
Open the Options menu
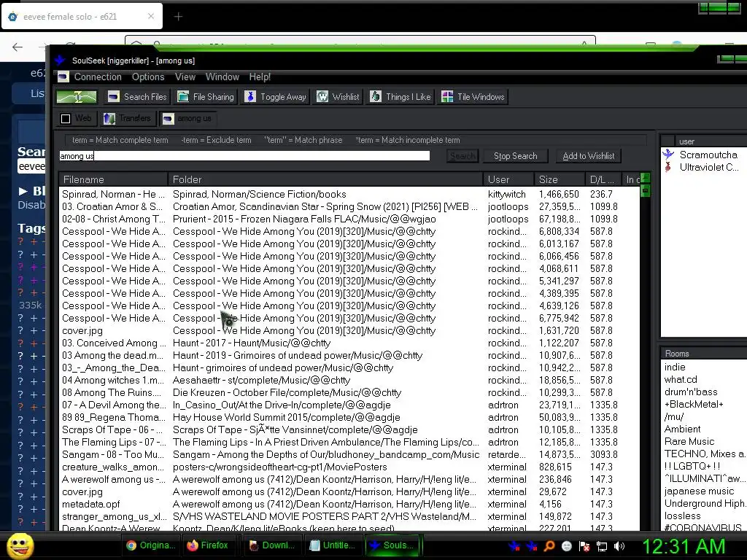tap(148, 77)
